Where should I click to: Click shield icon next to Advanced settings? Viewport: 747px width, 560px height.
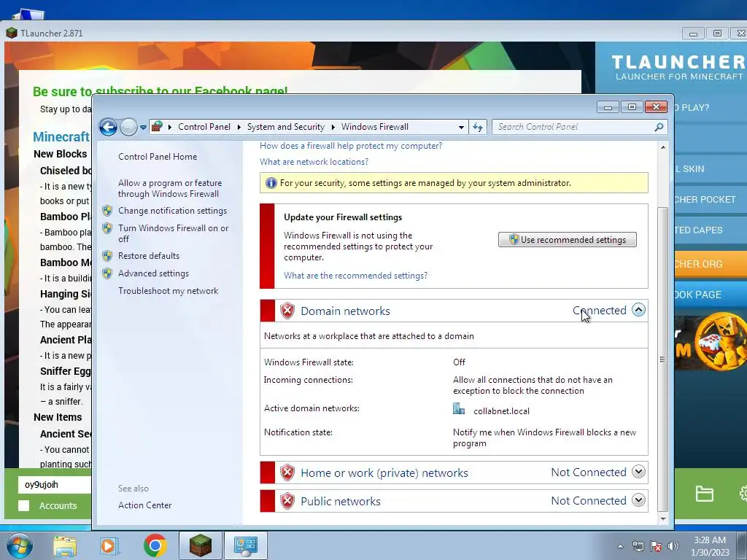tap(107, 273)
